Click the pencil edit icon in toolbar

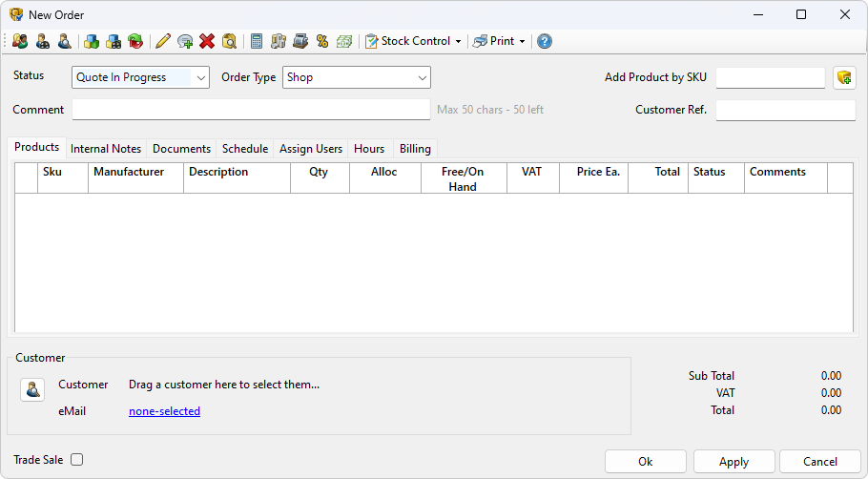pos(162,41)
